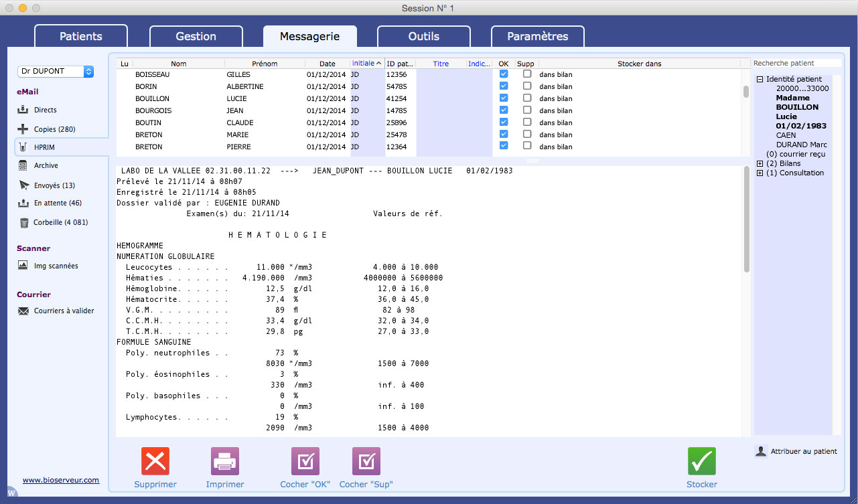Open the Directs inbox icon
This screenshot has width=858, height=504.
(x=23, y=110)
